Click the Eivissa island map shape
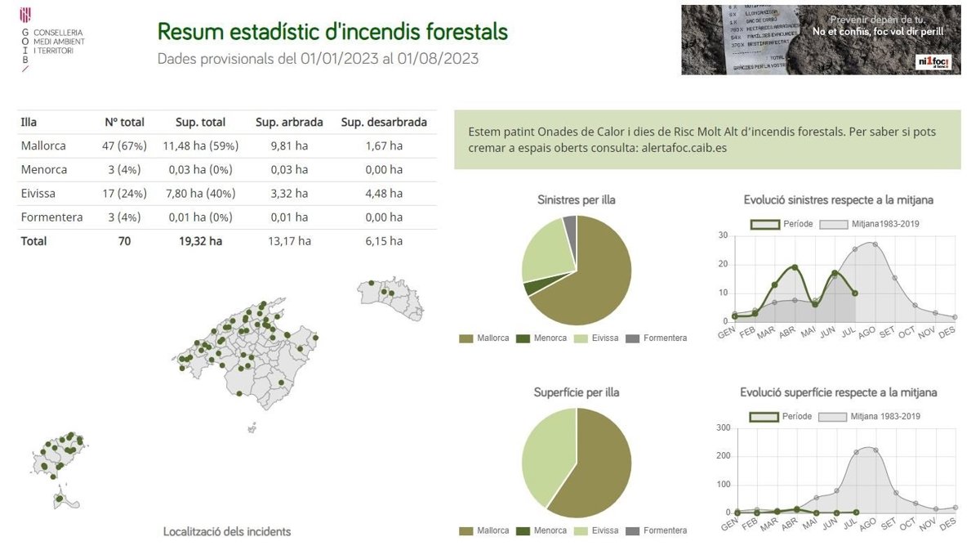Screen dimensions: 980x546 tap(60, 454)
